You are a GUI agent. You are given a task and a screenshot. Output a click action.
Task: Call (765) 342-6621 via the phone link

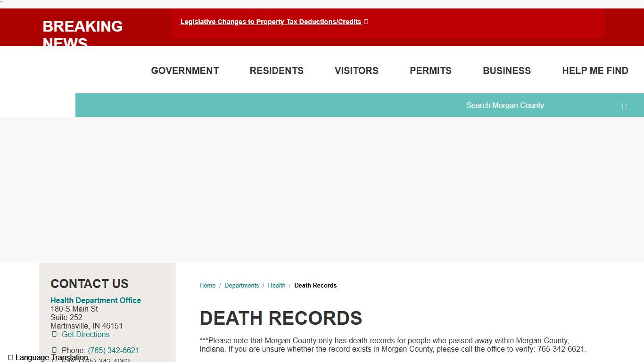(x=114, y=350)
